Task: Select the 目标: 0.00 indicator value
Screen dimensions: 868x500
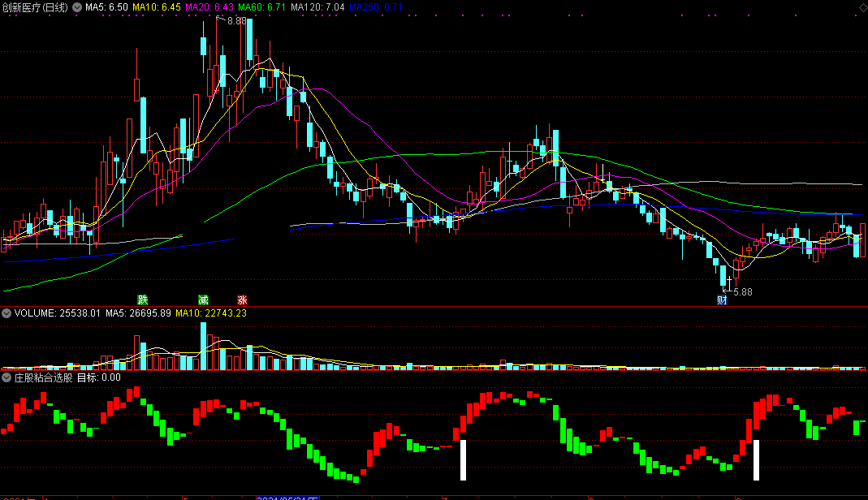Action: point(98,377)
